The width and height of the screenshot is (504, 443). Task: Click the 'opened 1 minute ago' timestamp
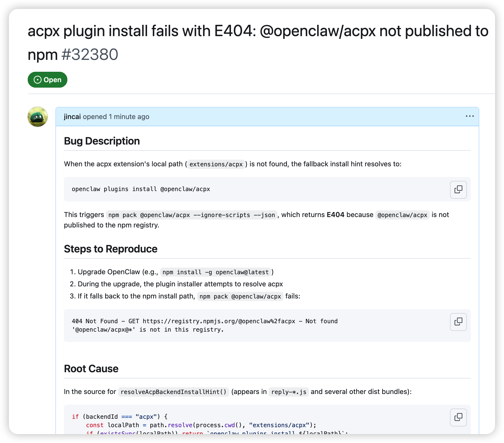(x=116, y=117)
